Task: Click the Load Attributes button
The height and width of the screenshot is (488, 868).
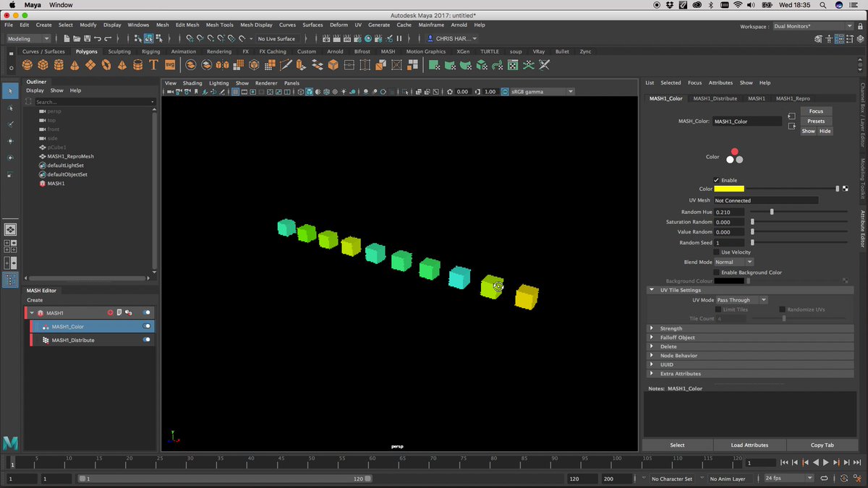Action: coord(749,445)
